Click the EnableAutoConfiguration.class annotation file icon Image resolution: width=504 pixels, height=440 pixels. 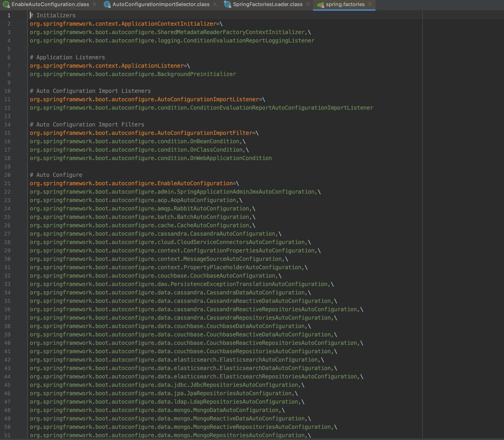[6, 4]
